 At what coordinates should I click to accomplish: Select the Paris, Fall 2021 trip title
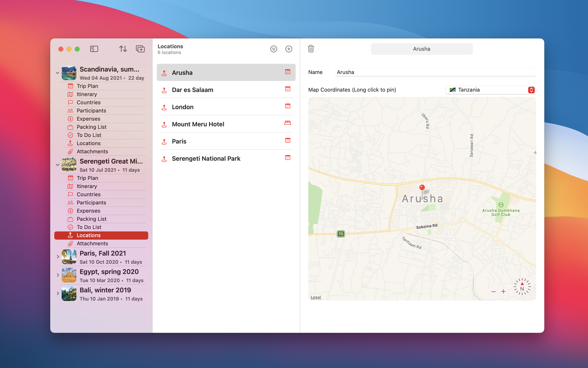[x=103, y=253]
